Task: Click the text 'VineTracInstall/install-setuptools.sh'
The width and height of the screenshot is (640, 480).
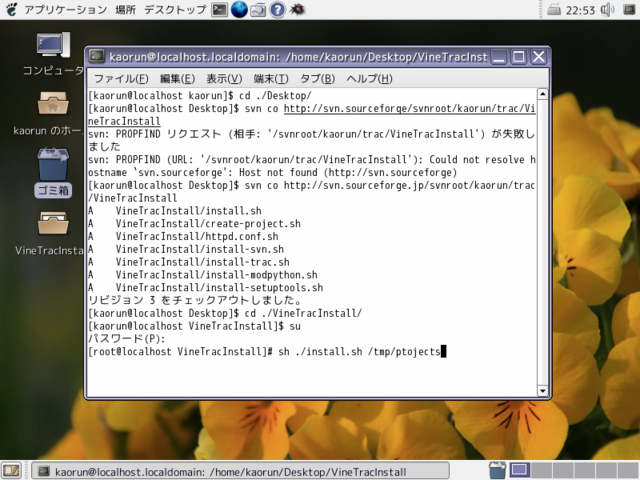Action: [x=219, y=287]
